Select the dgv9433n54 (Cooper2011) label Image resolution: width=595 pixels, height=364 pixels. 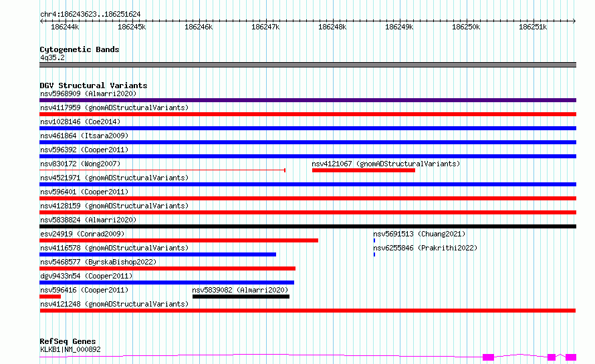pos(86,276)
